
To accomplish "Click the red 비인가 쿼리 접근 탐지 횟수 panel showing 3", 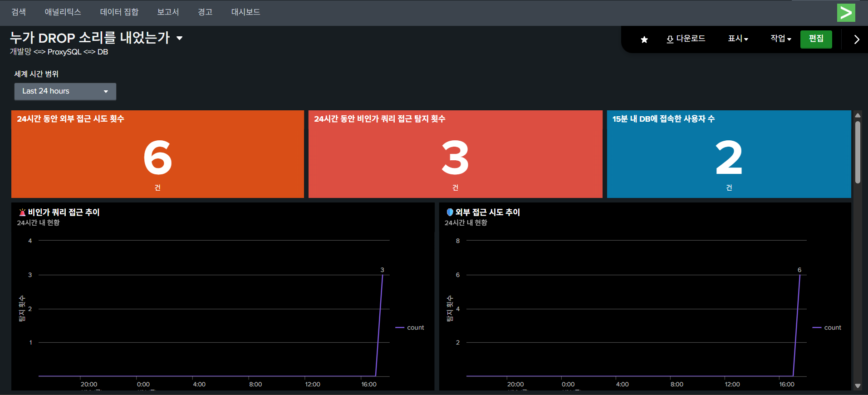I will coord(455,154).
